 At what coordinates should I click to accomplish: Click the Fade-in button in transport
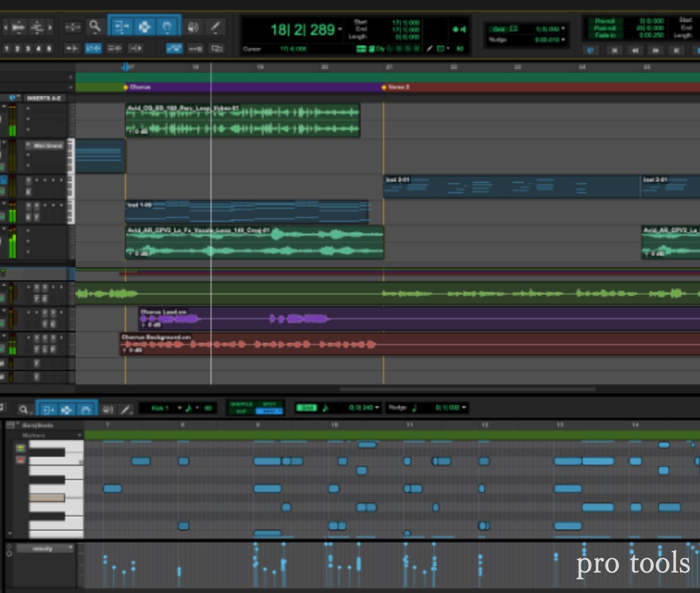[x=604, y=35]
